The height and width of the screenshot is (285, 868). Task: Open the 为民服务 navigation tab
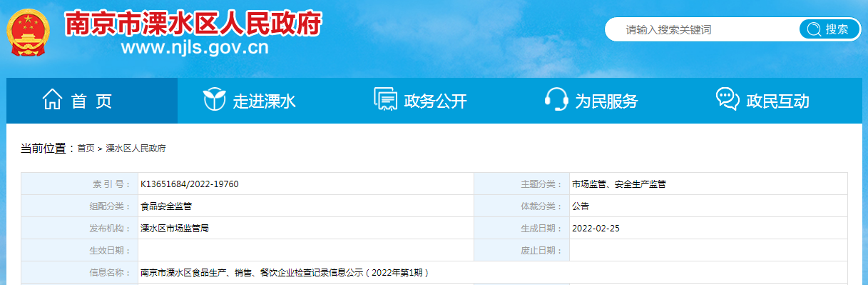(x=606, y=101)
